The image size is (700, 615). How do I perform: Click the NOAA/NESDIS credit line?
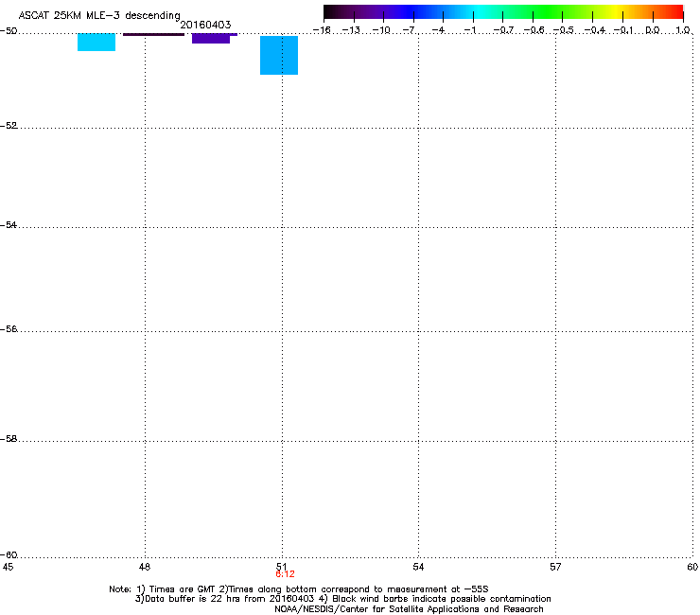[x=409, y=609]
